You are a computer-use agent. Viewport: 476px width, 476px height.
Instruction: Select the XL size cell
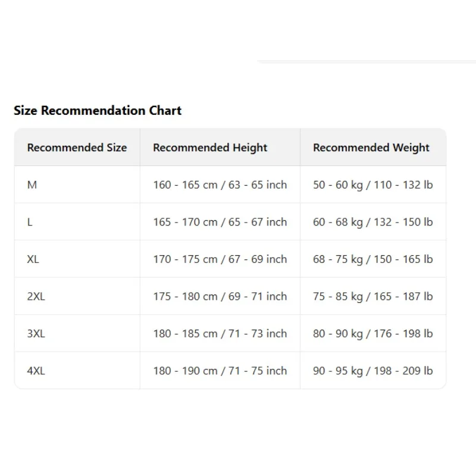pos(33,259)
